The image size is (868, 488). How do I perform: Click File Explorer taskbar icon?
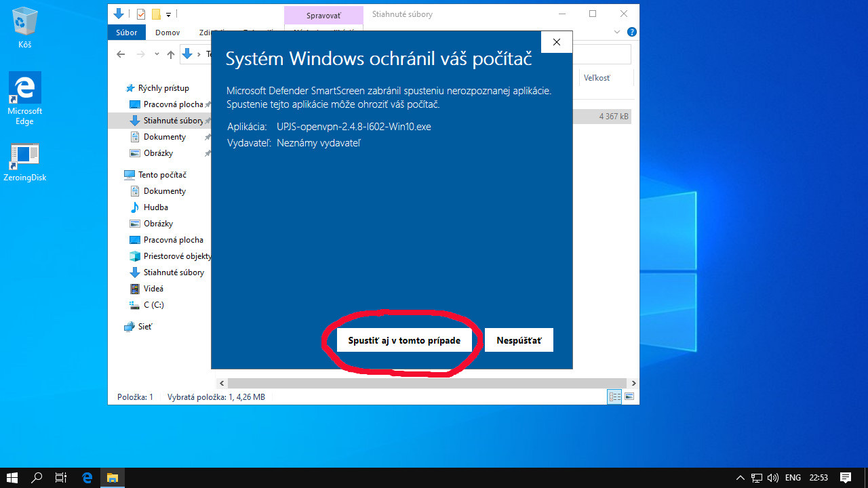(x=112, y=478)
